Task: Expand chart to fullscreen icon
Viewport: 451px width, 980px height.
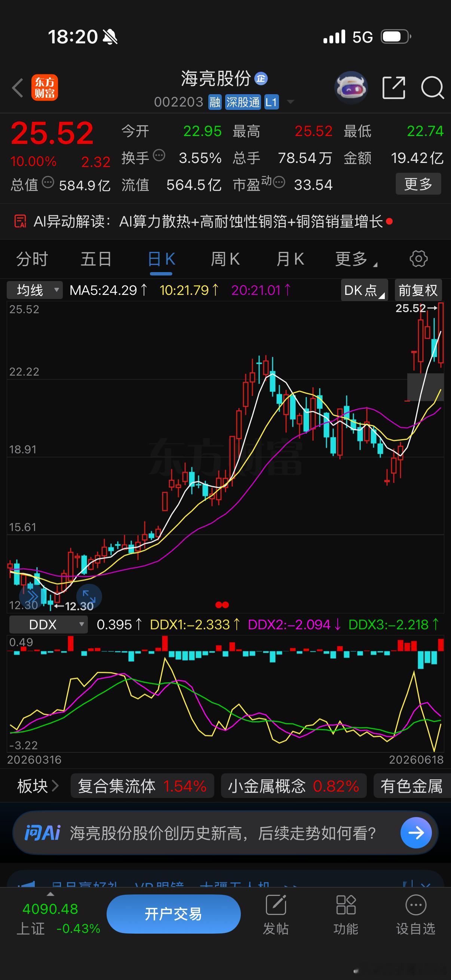Action: coord(89,596)
